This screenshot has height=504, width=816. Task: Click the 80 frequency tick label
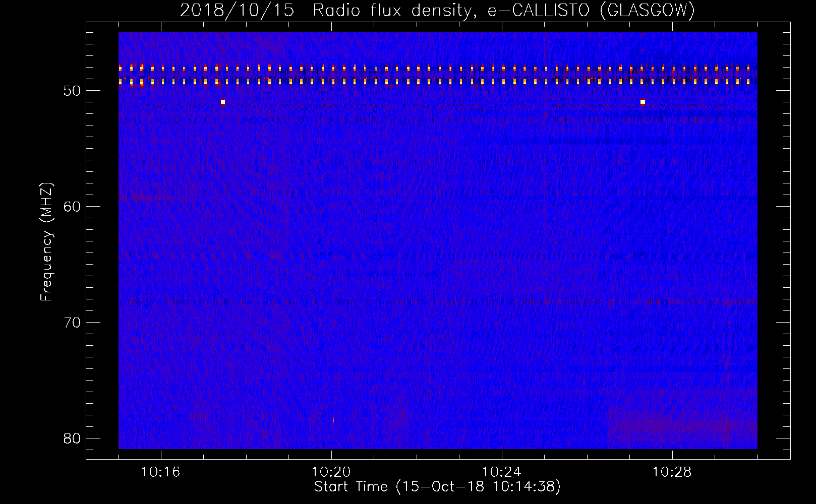73,438
